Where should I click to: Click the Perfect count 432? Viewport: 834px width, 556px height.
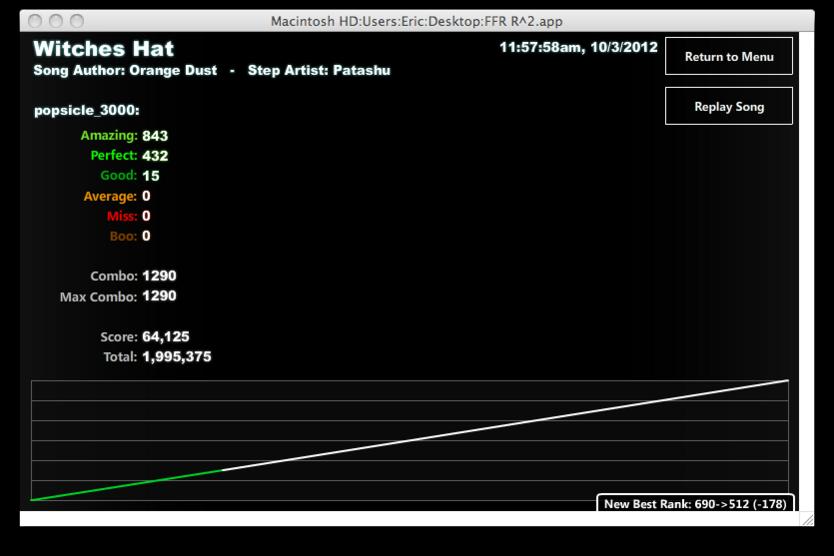point(155,156)
